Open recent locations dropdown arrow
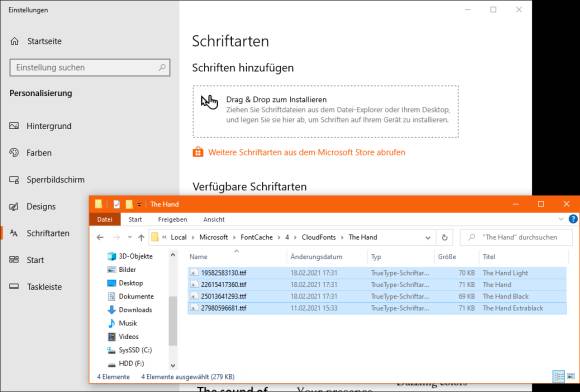 pos(129,237)
